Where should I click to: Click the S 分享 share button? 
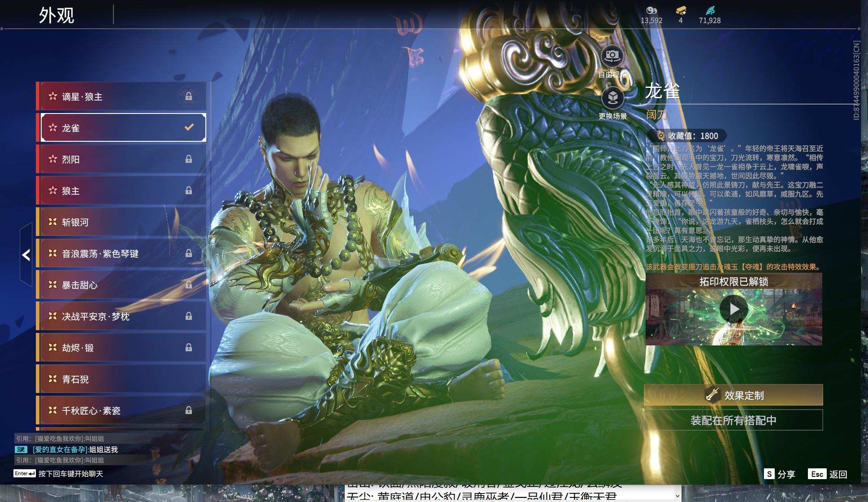coord(780,474)
